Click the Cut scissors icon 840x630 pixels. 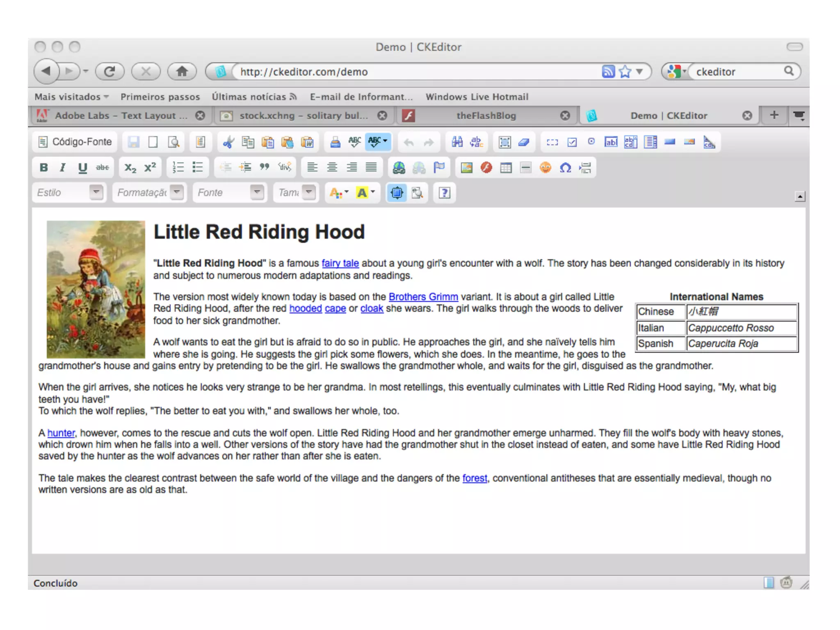click(x=228, y=142)
